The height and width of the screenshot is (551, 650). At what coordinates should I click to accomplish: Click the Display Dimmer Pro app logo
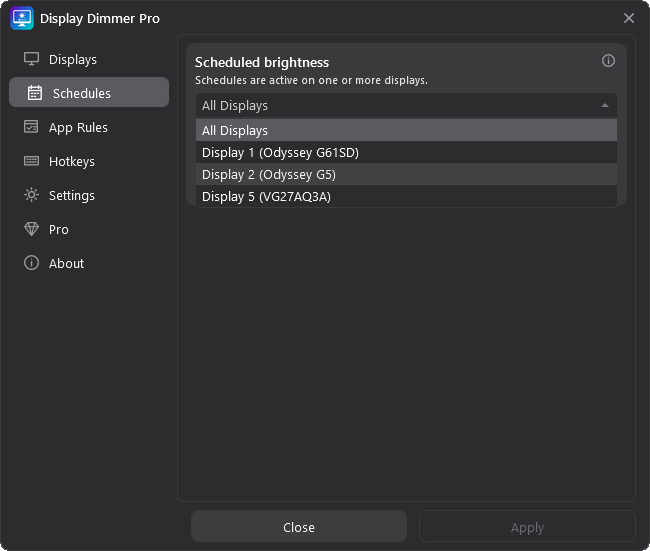(22, 18)
